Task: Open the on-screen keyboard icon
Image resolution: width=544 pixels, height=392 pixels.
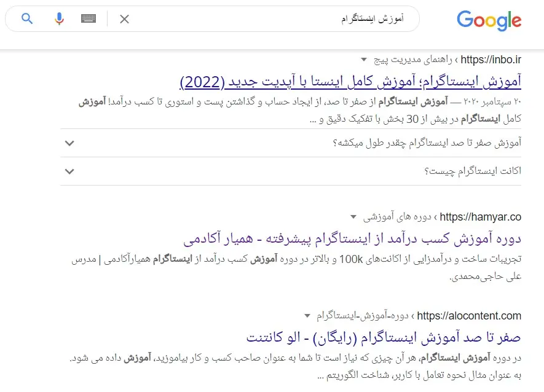Action: [89, 18]
